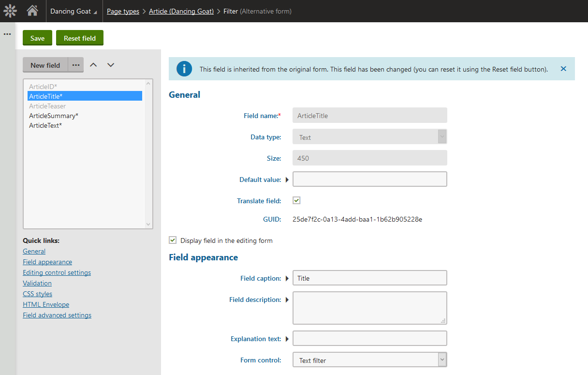Close the inherited field info message
Image resolution: width=588 pixels, height=375 pixels.
[563, 69]
